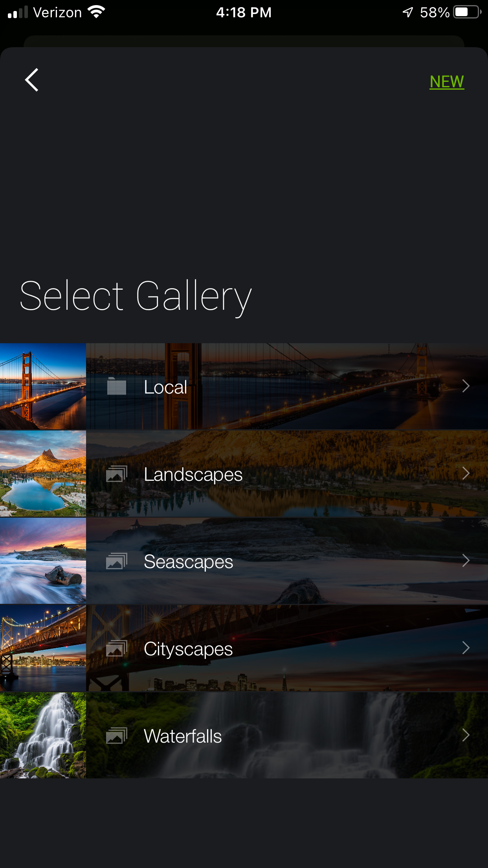Open Cityscapes chevron arrow
This screenshot has height=868, width=488.
coord(466,648)
